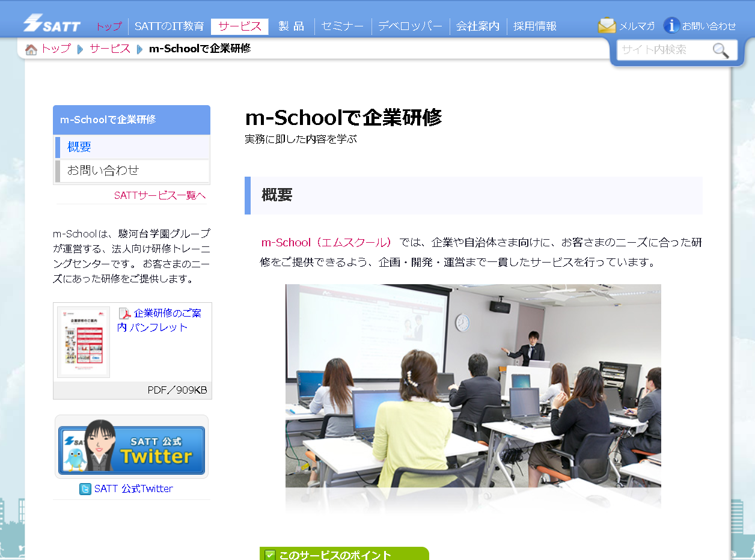Open デベロッパー in the navigation bar

click(x=411, y=26)
